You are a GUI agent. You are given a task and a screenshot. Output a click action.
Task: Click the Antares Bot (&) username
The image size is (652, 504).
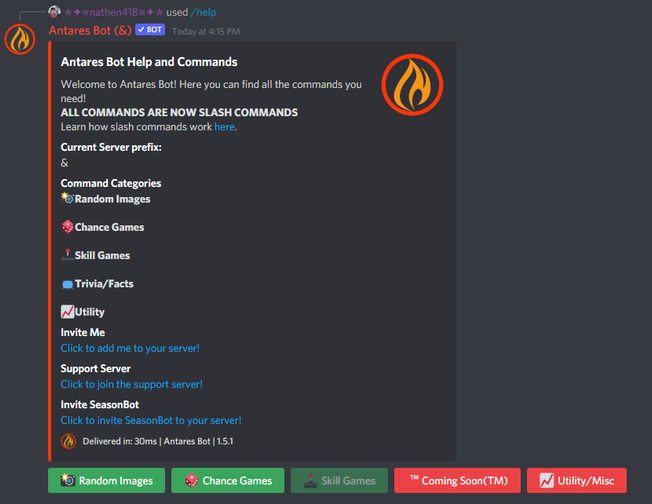click(x=90, y=30)
